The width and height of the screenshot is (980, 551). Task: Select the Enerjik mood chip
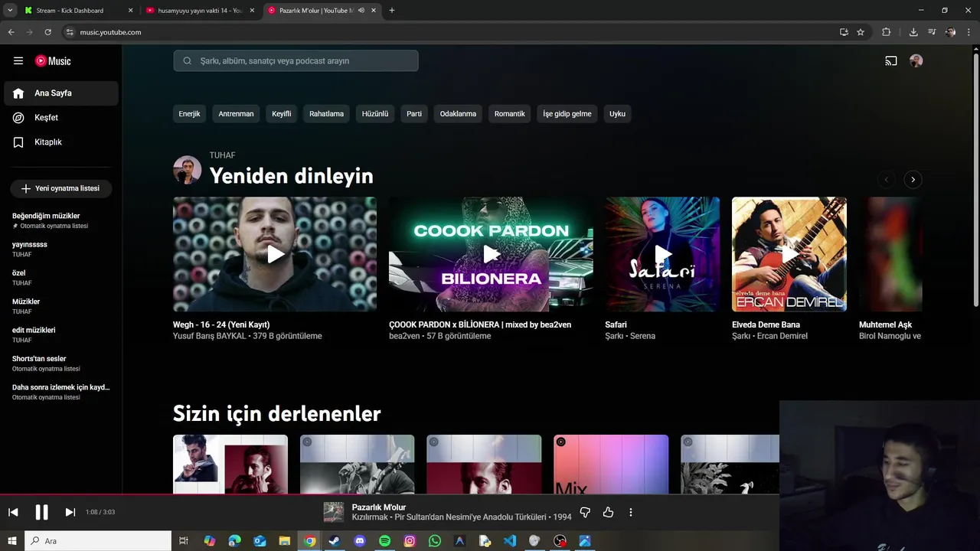point(189,114)
